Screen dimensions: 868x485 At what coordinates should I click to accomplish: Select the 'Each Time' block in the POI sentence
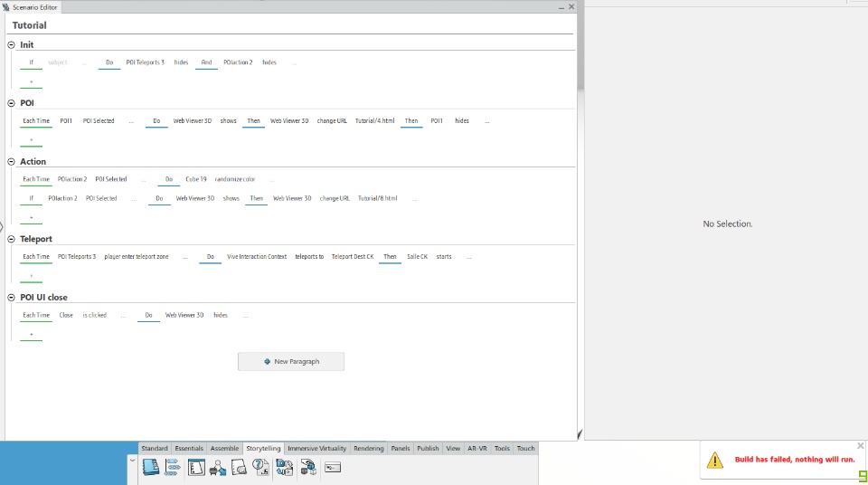click(x=36, y=121)
